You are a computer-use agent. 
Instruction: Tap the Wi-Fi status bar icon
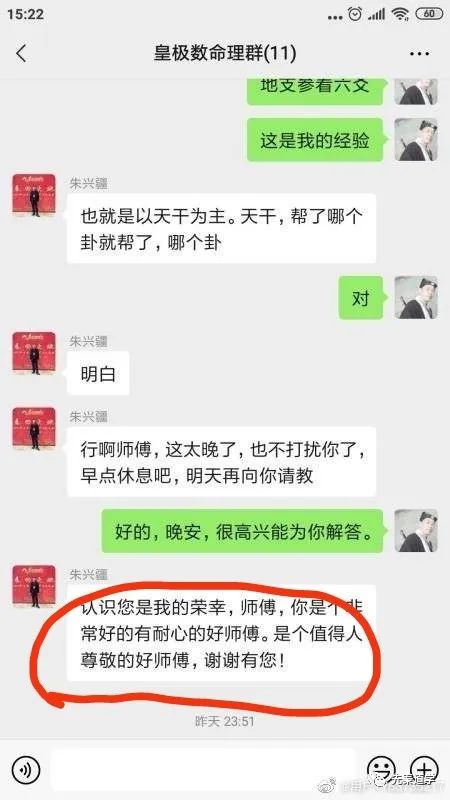(401, 14)
